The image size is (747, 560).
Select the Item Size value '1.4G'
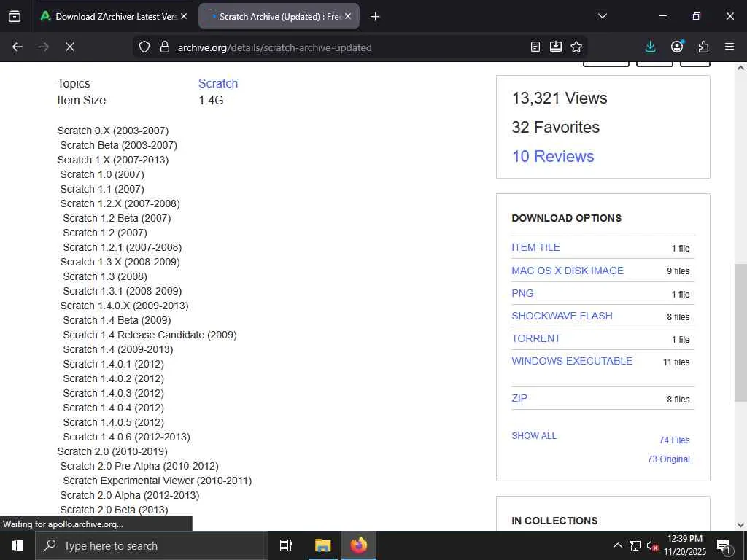[211, 101]
